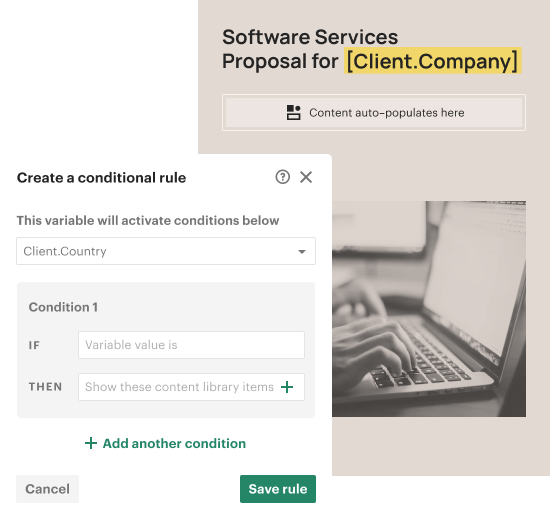550x520 pixels.
Task: Click the THEN label in Condition 1
Action: [45, 387]
